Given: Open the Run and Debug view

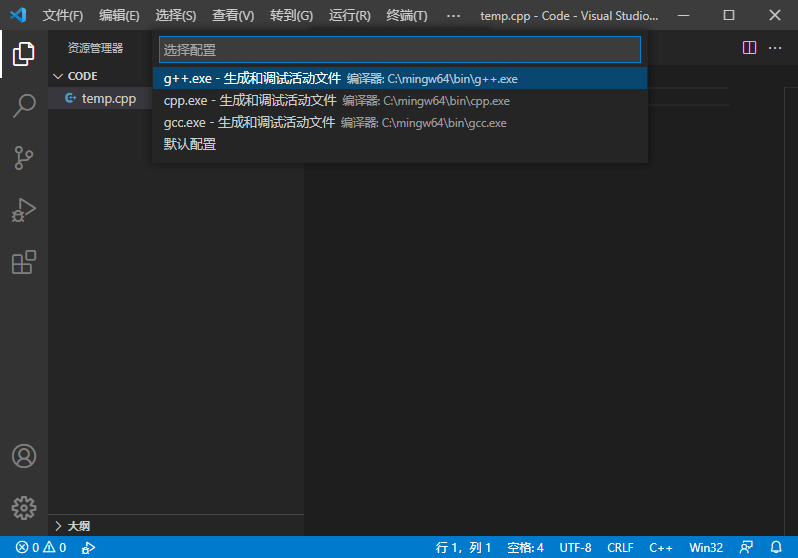Looking at the screenshot, I should click(23, 210).
